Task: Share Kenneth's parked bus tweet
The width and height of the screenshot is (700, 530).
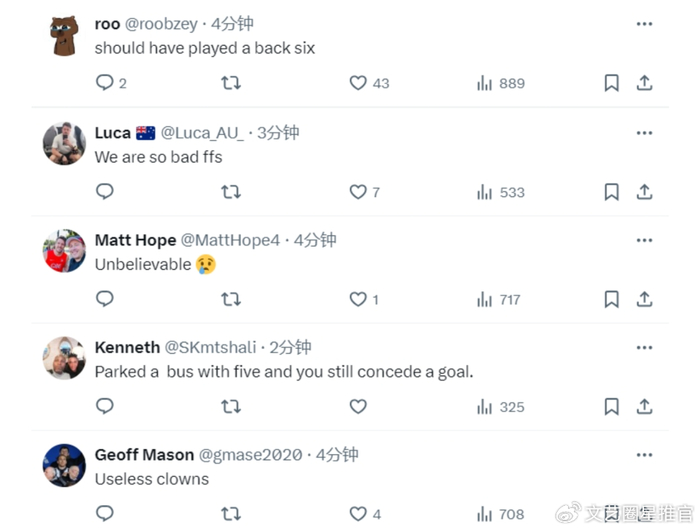Action: [x=645, y=407]
